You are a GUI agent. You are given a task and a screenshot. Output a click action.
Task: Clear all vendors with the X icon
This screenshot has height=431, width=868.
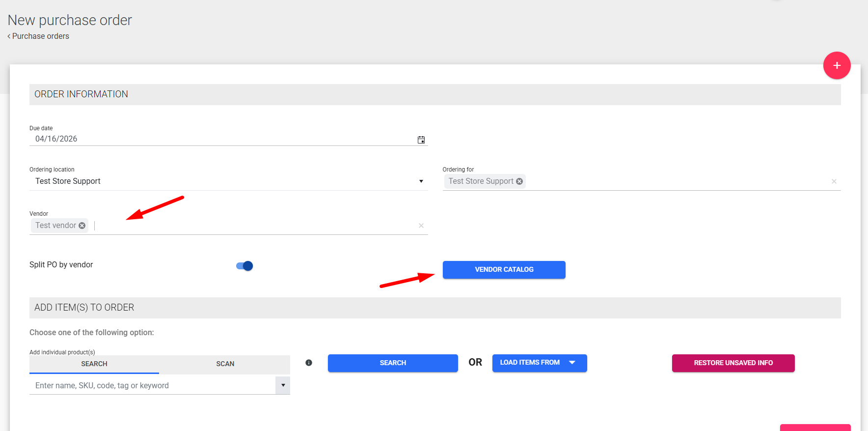click(x=421, y=226)
